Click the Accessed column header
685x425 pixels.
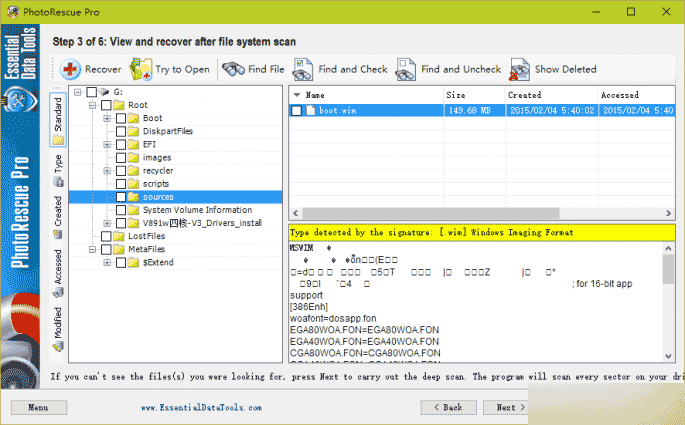[x=637, y=95]
